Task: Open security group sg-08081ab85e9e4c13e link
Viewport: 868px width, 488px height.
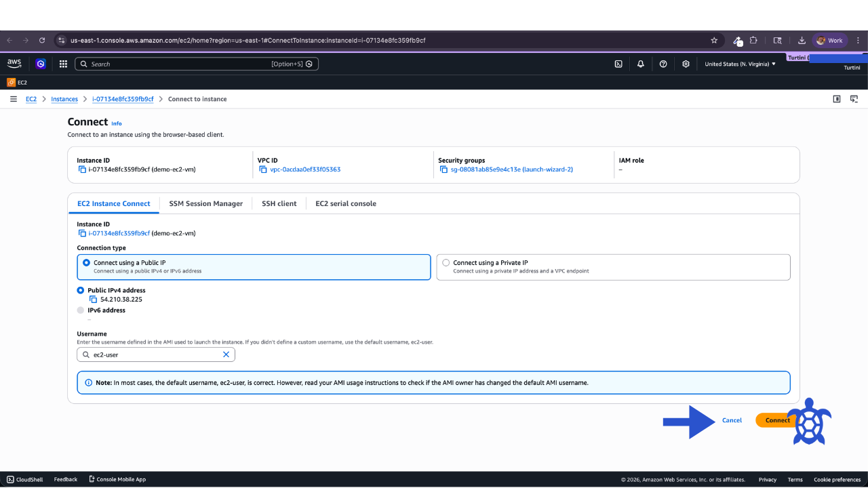Action: point(512,169)
